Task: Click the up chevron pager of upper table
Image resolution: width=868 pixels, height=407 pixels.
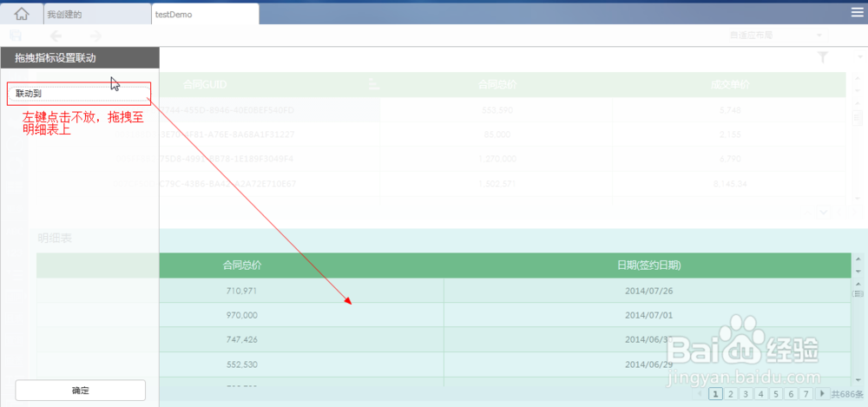Action: coord(808,212)
